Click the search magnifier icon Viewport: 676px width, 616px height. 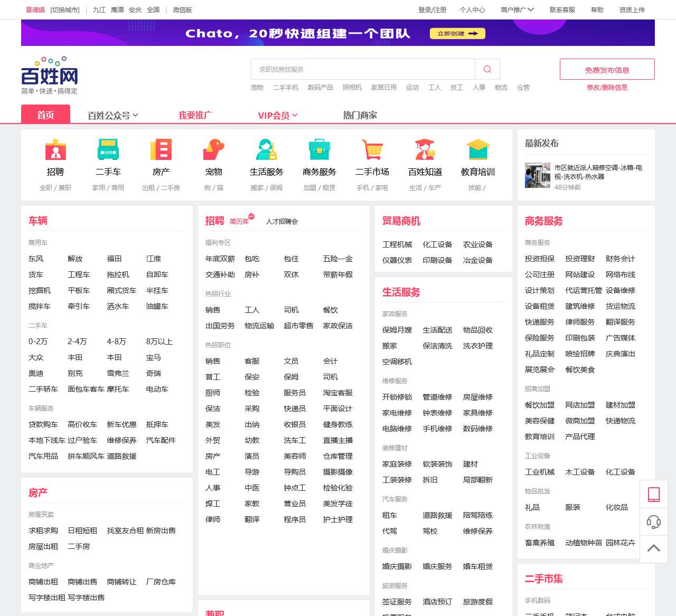pyautogui.click(x=487, y=69)
